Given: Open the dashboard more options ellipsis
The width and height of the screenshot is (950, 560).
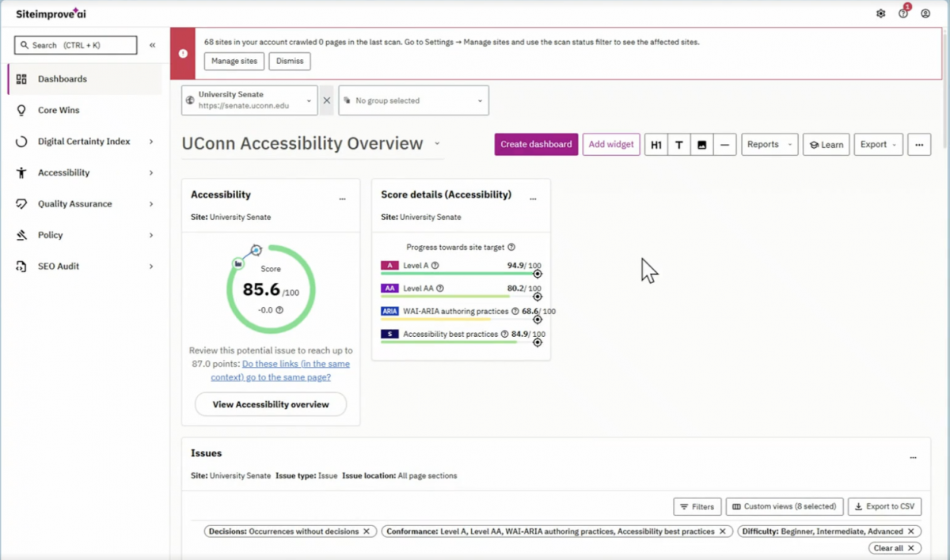Looking at the screenshot, I should (918, 145).
